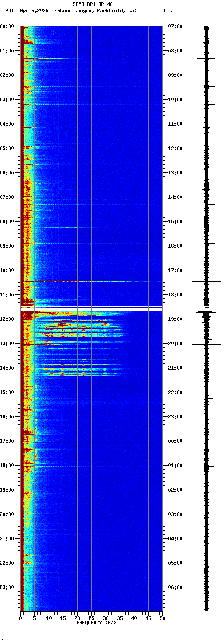Click the 'UTC' timezone label
The width and height of the screenshot is (224, 644).
point(168,11)
